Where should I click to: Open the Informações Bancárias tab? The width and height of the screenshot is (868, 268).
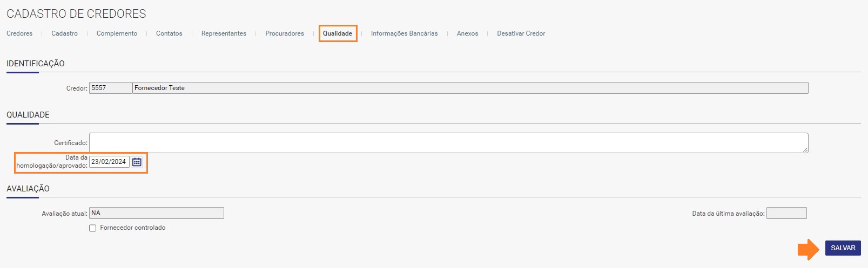404,33
